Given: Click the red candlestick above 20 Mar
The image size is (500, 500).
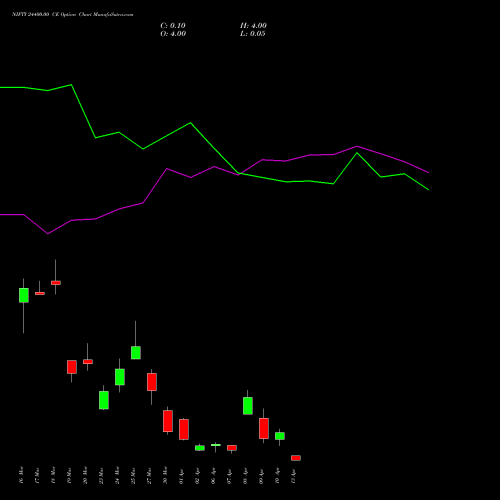Looking at the screenshot, I should coord(88,361).
